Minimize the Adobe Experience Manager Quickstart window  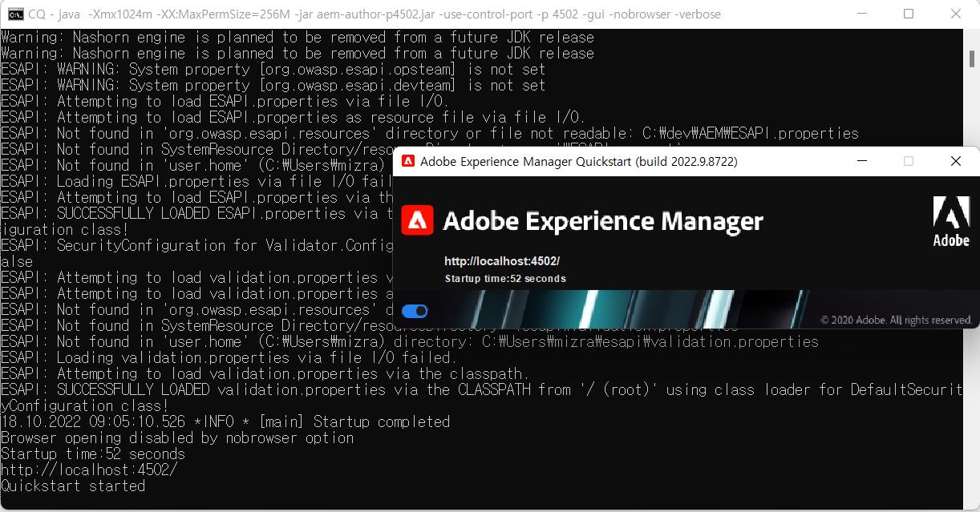861,161
